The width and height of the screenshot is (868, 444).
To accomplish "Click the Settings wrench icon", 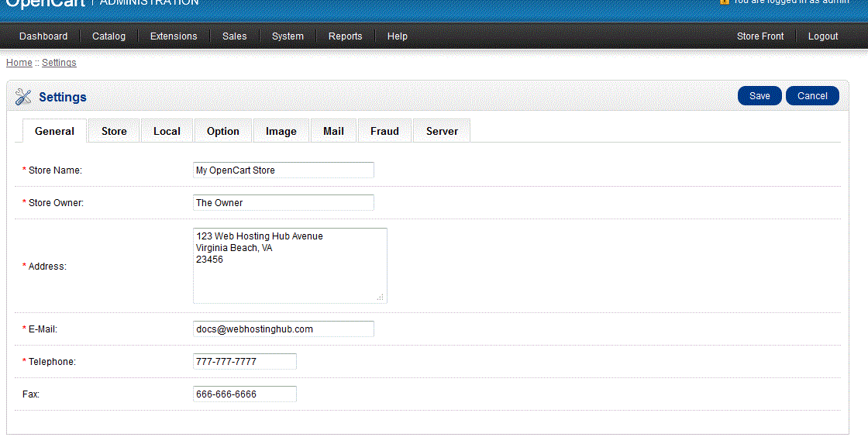I will (x=23, y=97).
